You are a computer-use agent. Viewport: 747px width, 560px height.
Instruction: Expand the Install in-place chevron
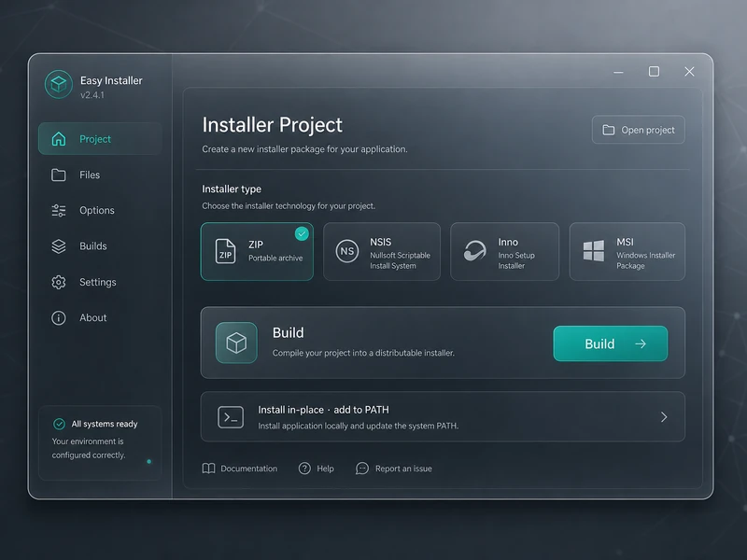coord(664,417)
